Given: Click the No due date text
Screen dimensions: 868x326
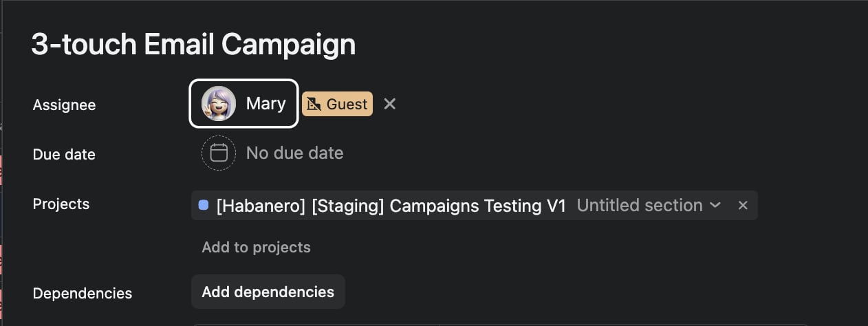Looking at the screenshot, I should click(x=294, y=153).
